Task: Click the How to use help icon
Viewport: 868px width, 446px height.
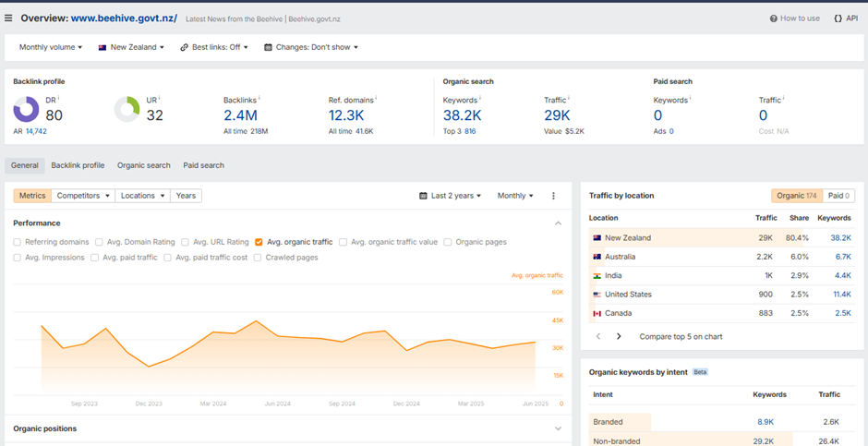Action: [x=773, y=18]
